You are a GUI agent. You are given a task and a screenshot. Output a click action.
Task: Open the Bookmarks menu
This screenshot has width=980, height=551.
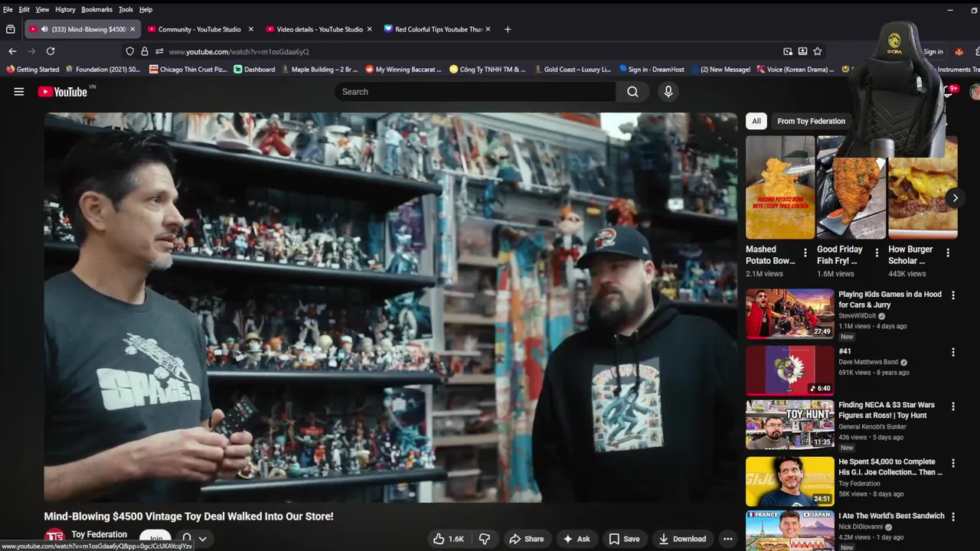click(x=96, y=9)
